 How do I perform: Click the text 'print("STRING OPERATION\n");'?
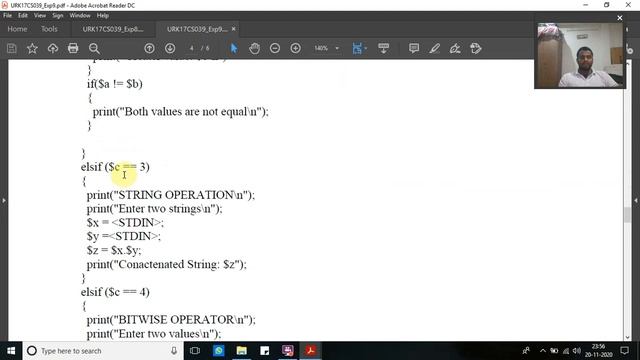171,195
